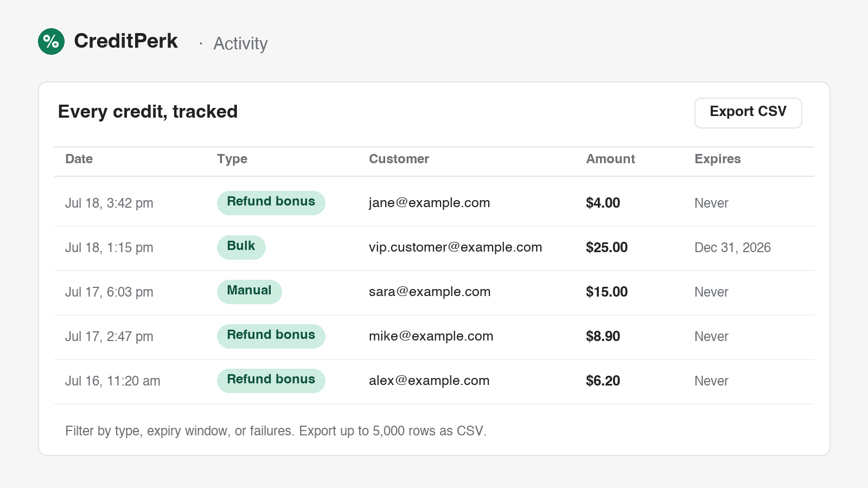Click the Export CSV button
The height and width of the screenshot is (488, 868).
click(748, 113)
